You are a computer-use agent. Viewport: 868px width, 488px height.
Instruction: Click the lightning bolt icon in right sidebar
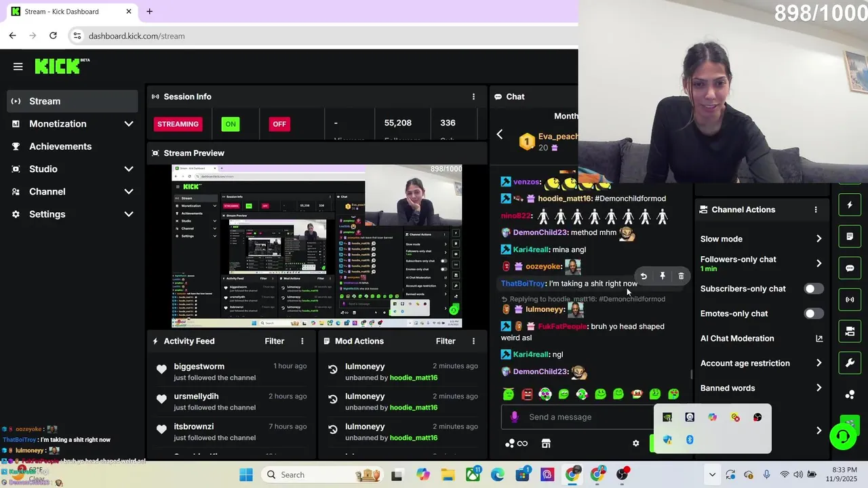tap(850, 205)
